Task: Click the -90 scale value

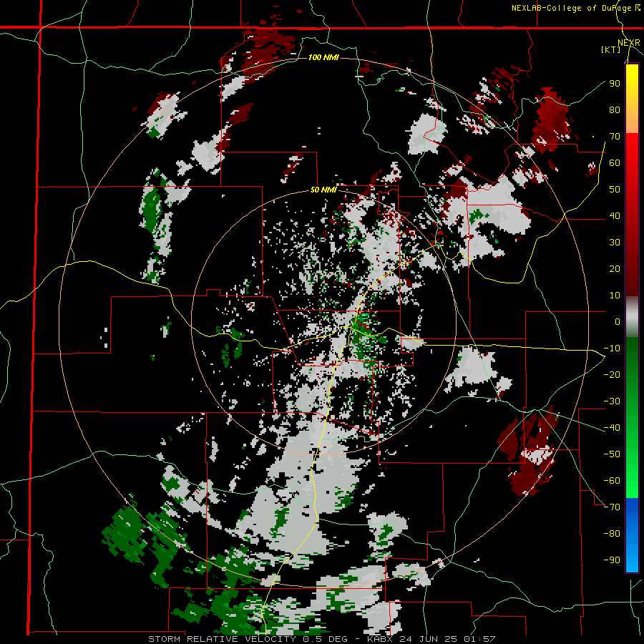Action: tap(612, 560)
